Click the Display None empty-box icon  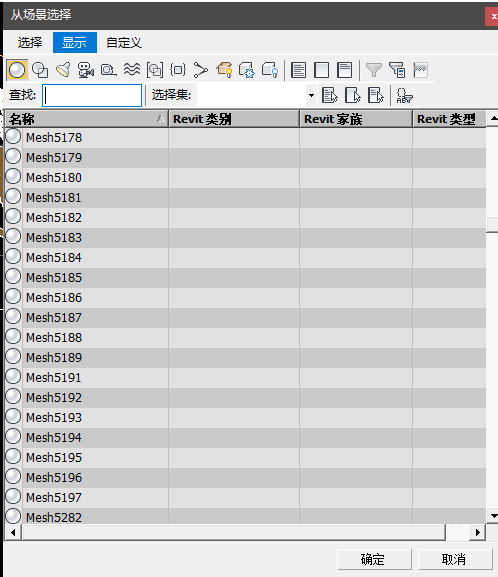322,70
